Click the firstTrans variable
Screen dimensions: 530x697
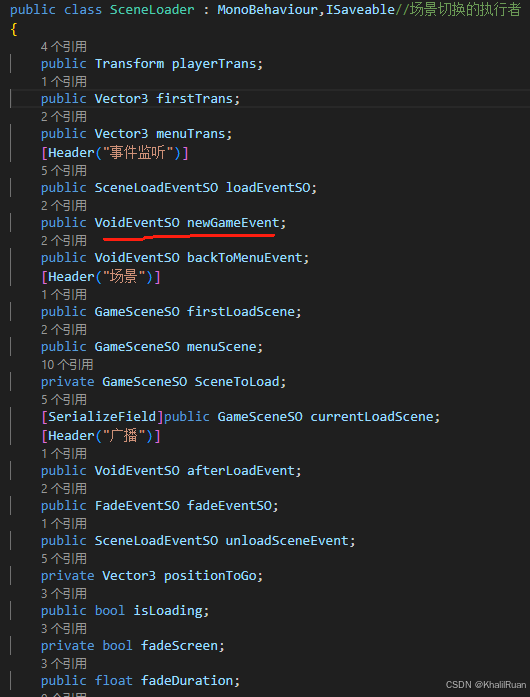[195, 99]
